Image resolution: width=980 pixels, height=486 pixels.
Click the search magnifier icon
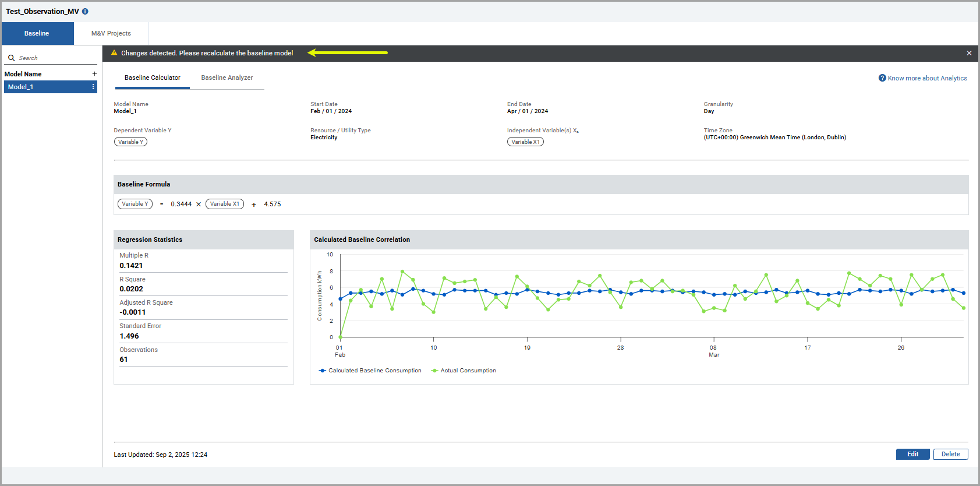(x=11, y=58)
